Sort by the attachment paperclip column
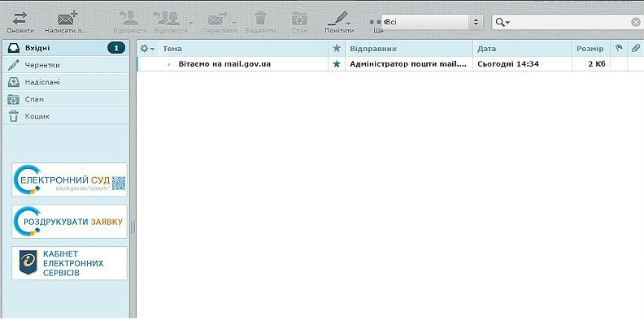 click(635, 49)
